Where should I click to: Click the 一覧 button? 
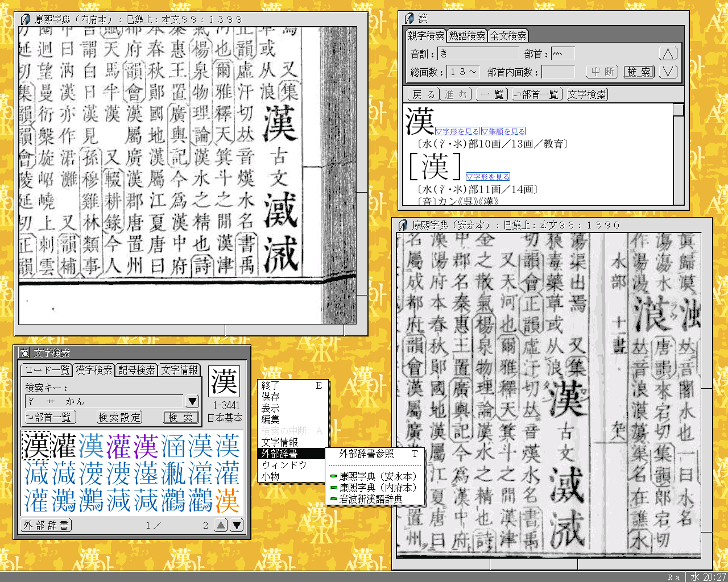[x=492, y=94]
